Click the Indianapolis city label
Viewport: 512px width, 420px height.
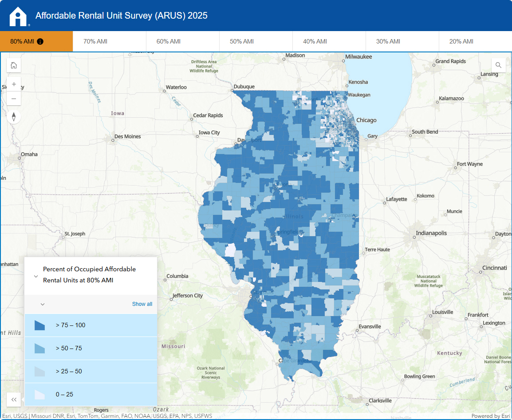[x=431, y=233]
